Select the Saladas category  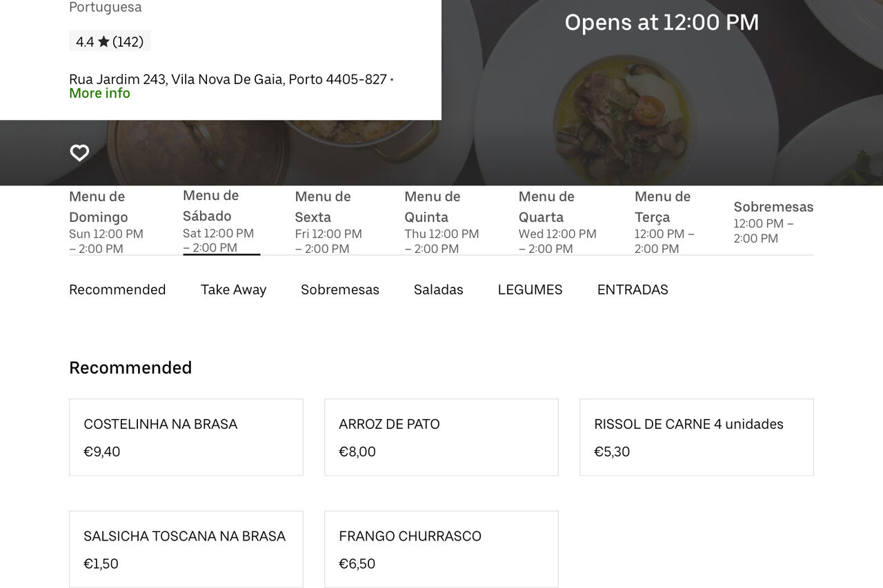pos(438,290)
